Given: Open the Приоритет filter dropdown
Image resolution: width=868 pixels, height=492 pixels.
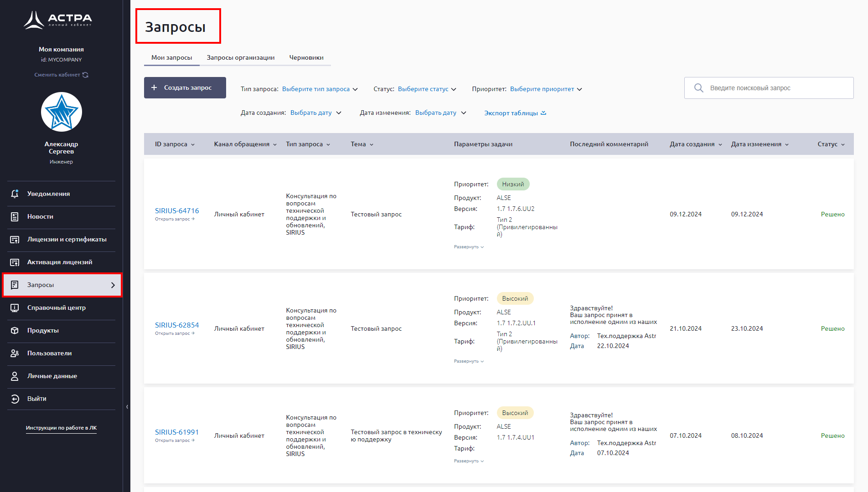Looking at the screenshot, I should [545, 89].
